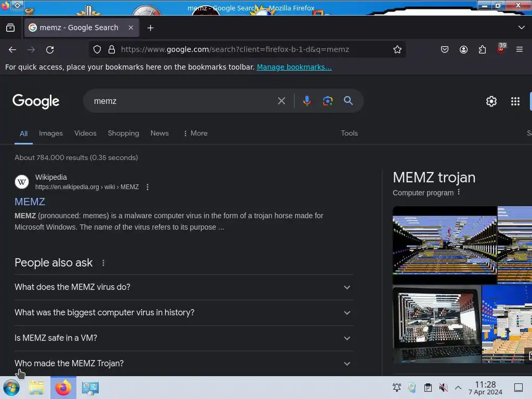Open the Google apps grid
Screen dimensions: 532x399
click(515, 101)
